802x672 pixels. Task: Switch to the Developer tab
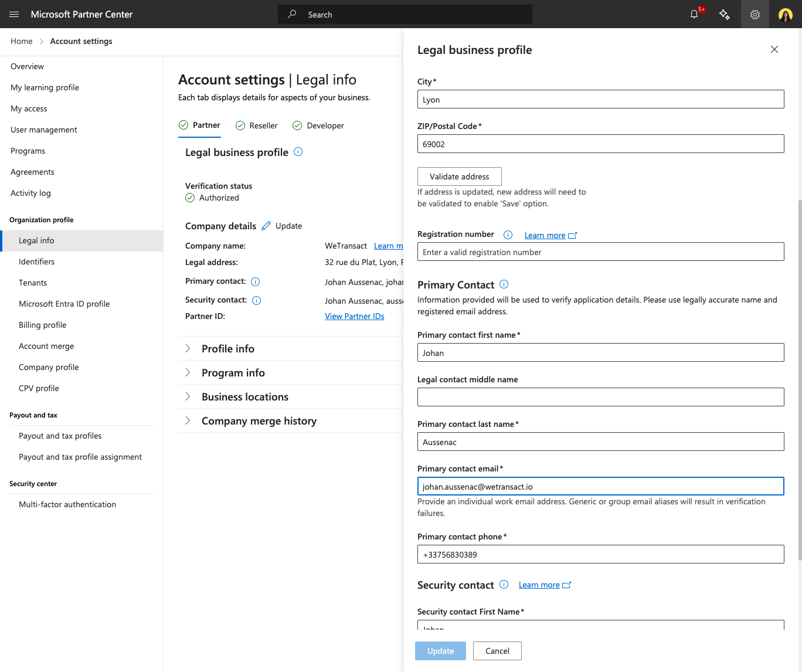tap(318, 125)
